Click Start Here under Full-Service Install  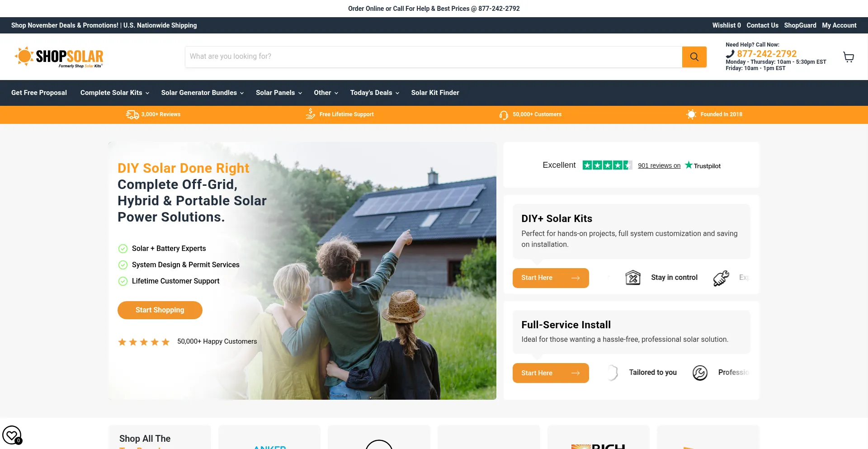(551, 373)
